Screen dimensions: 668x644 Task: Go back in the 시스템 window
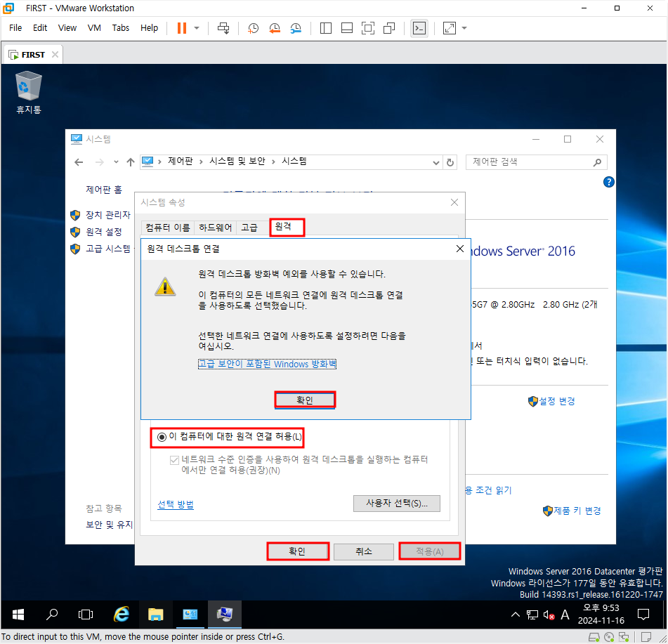click(x=79, y=162)
